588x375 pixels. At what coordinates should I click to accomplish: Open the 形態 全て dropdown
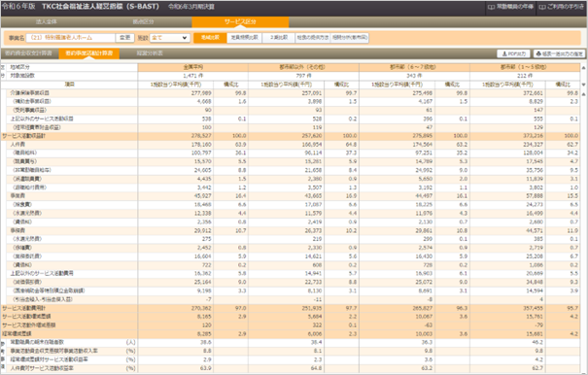(169, 38)
